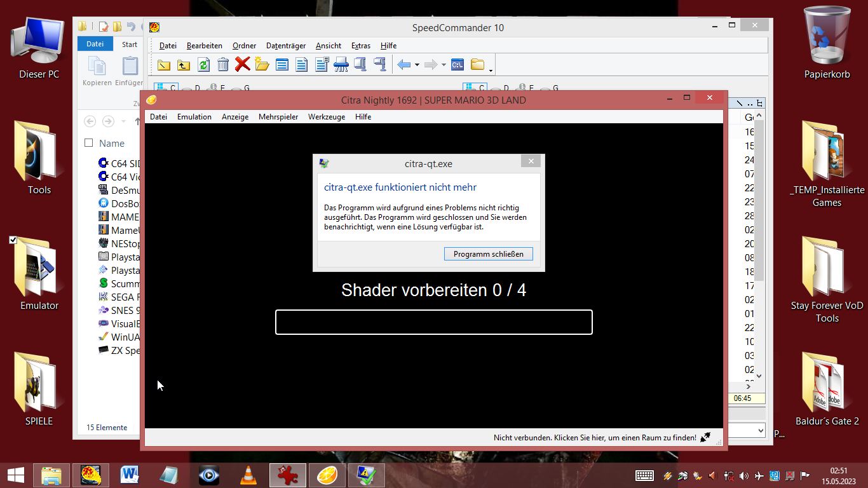Open the on-screen keyboard from the taskbar
This screenshot has height=488, width=868.
pyautogui.click(x=644, y=475)
